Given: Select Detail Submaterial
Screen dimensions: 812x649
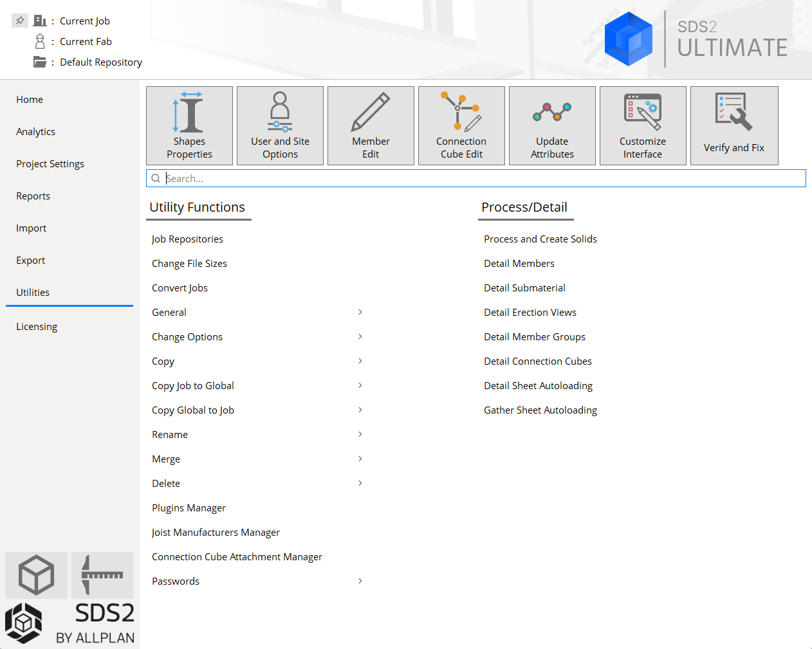Looking at the screenshot, I should point(524,288).
